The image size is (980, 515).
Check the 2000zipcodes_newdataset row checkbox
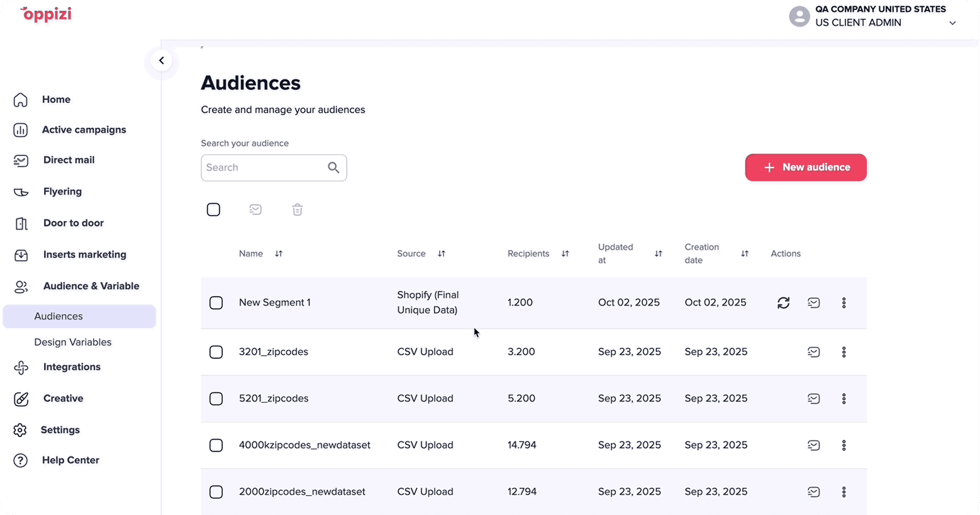click(216, 492)
